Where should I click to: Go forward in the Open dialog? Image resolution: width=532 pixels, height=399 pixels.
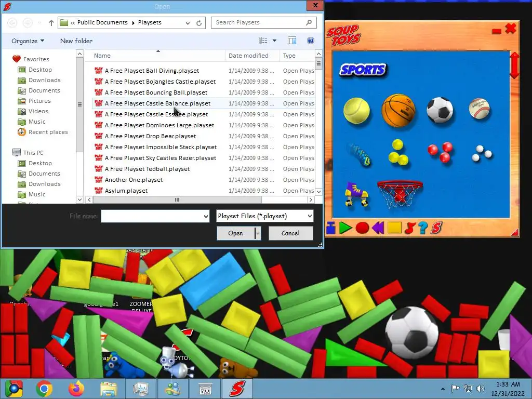click(x=28, y=23)
